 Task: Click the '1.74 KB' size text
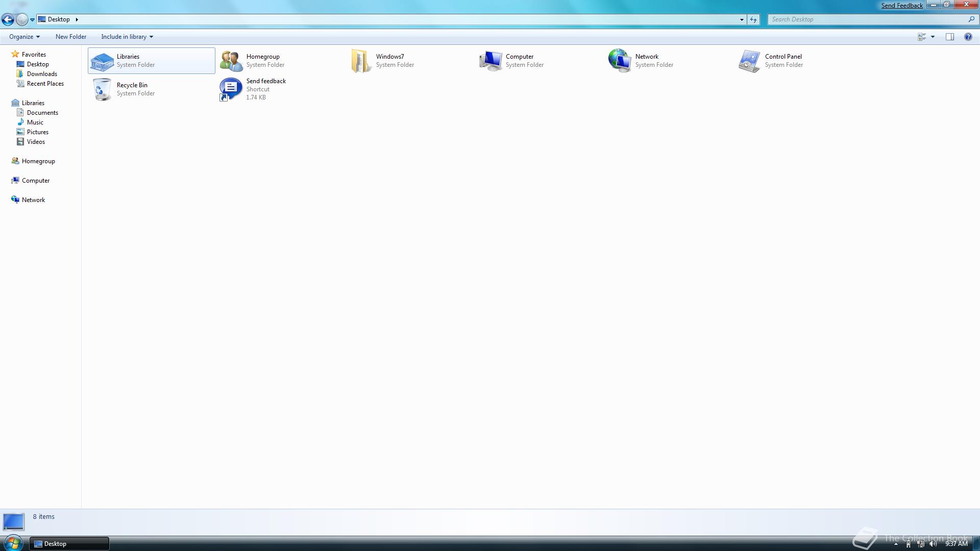[256, 97]
